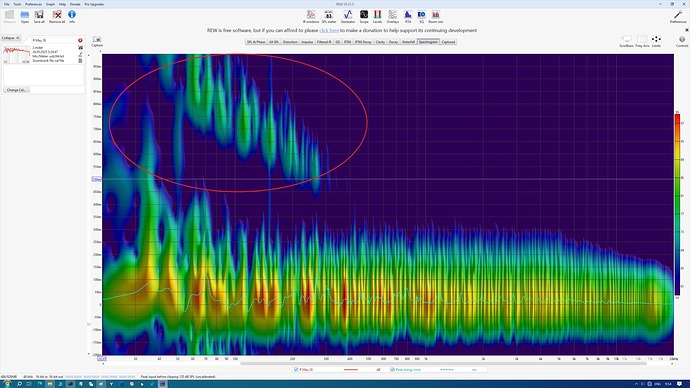Click the Remove all measurements icon
The height and width of the screenshot is (388, 690).
57,17
